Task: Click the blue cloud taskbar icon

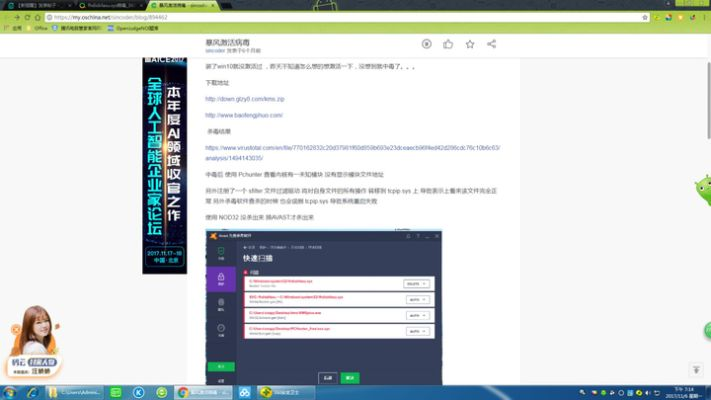Action: click(244, 392)
